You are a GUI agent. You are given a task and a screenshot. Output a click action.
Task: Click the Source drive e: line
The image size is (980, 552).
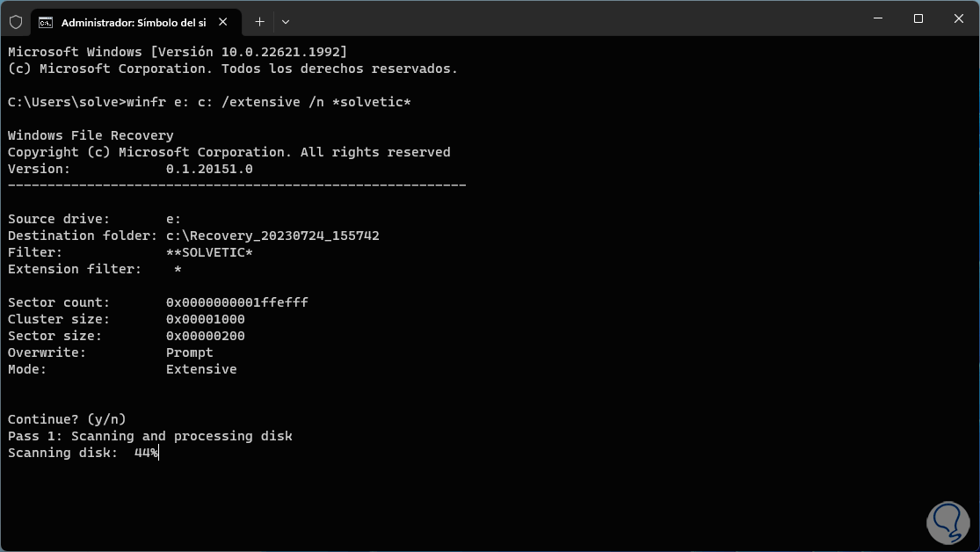(x=94, y=219)
